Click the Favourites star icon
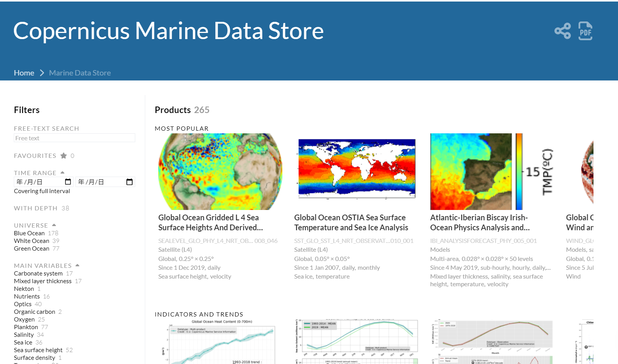 pos(64,156)
